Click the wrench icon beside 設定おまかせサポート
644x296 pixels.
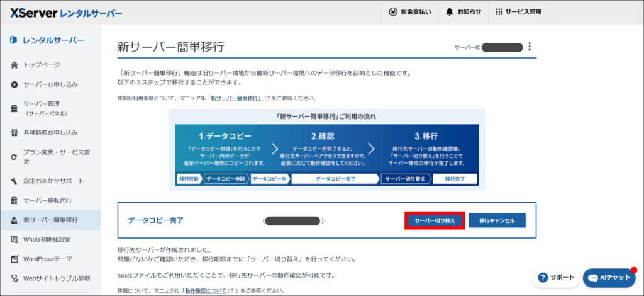14,181
